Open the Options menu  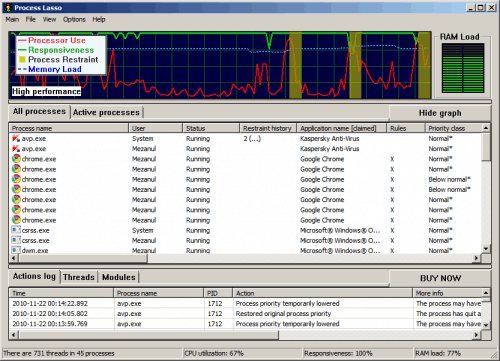tap(74, 19)
